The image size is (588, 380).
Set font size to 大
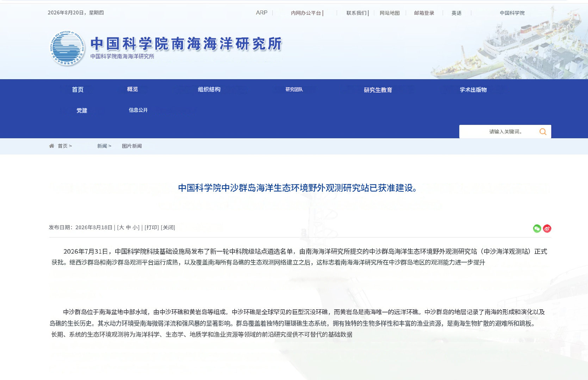click(122, 228)
